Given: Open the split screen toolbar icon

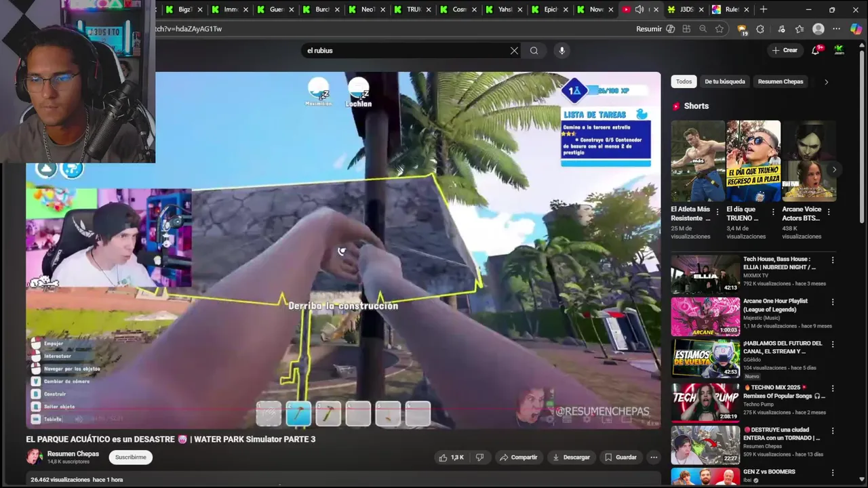Looking at the screenshot, I should pos(686,29).
